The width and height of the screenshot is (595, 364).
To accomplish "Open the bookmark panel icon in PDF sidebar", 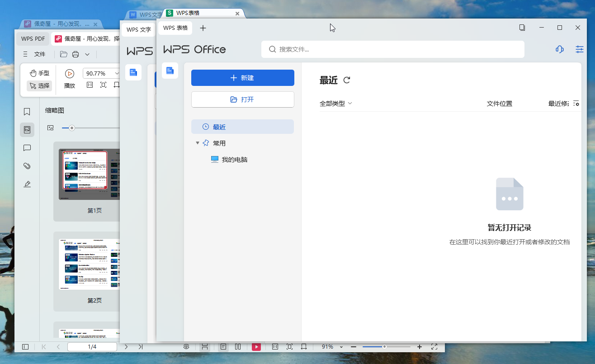I will (x=27, y=112).
